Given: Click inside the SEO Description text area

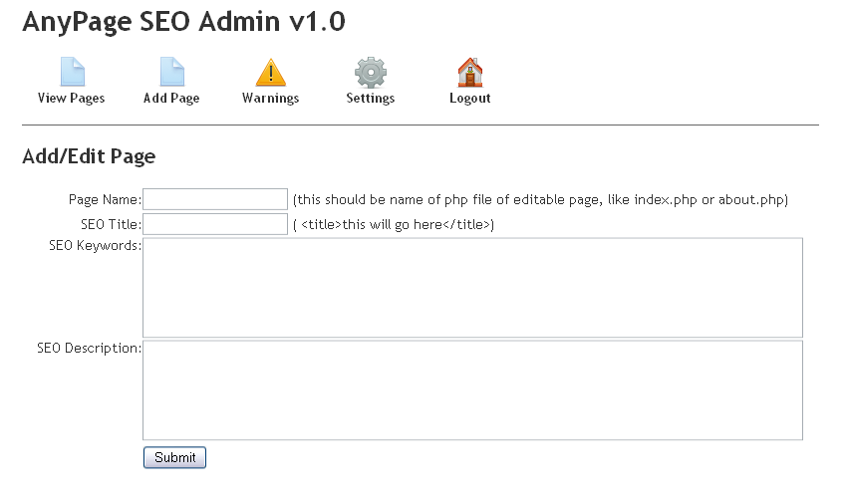Looking at the screenshot, I should (472, 389).
